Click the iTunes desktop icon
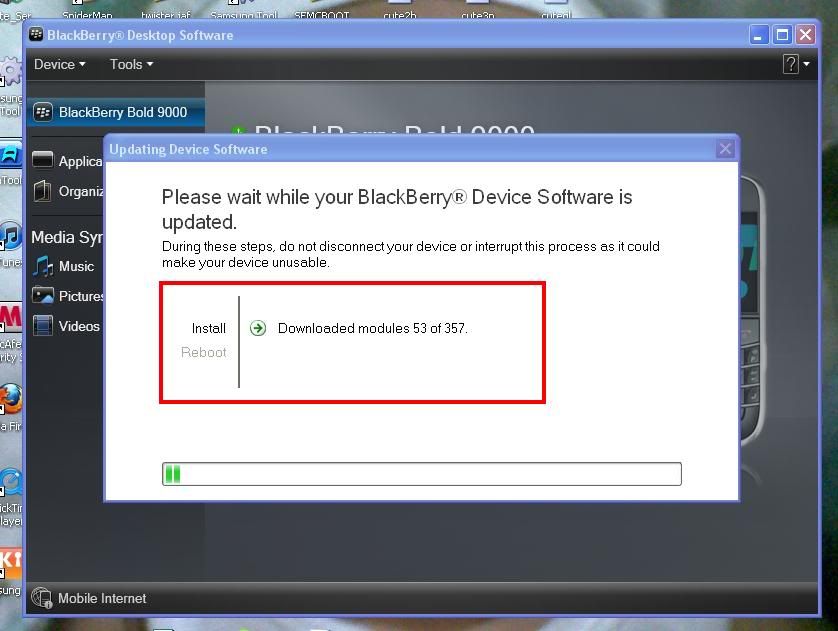Screen dimensions: 838x631 point(11,236)
